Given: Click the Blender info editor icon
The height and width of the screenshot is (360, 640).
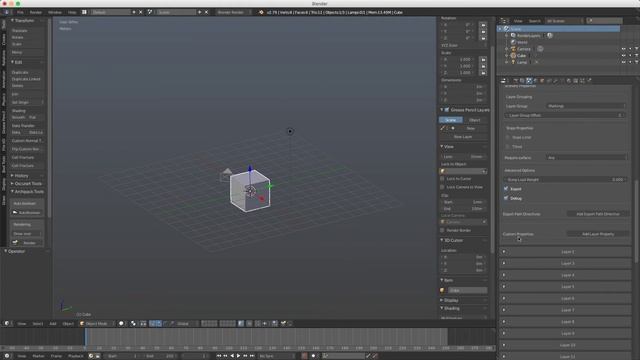Looking at the screenshot, I should 6,12.
